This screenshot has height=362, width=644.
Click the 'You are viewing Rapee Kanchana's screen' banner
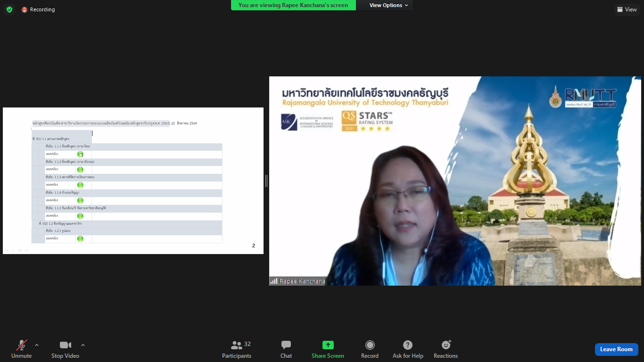[293, 5]
